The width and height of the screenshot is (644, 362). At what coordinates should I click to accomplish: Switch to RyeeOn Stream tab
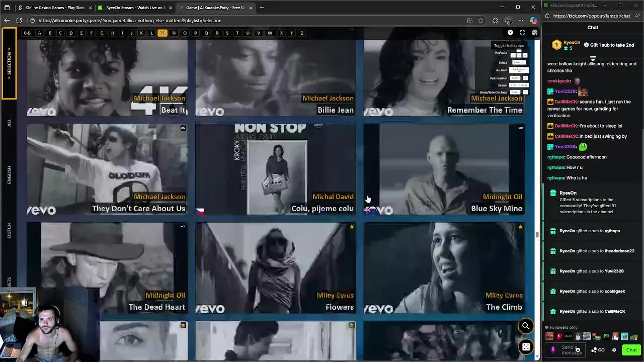[135, 8]
